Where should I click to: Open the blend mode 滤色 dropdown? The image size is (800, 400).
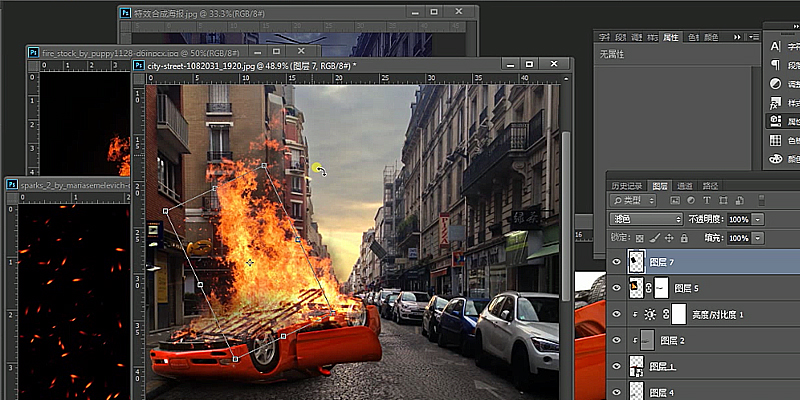click(x=646, y=219)
